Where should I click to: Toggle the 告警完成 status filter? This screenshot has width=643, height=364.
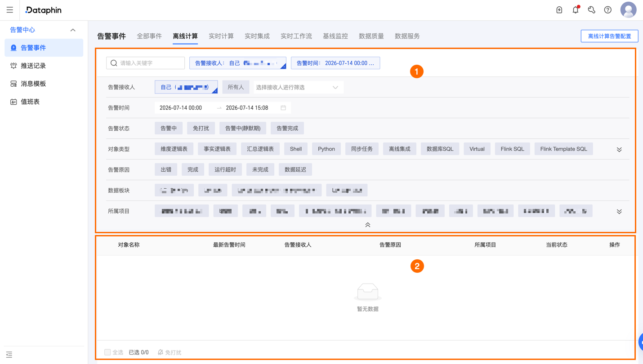[x=287, y=129]
